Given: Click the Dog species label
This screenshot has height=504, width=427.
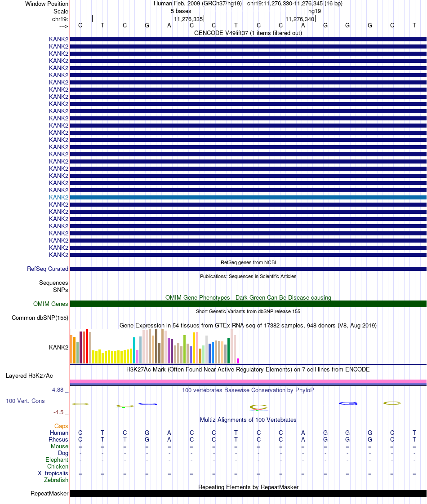Looking at the screenshot, I should point(63,453).
